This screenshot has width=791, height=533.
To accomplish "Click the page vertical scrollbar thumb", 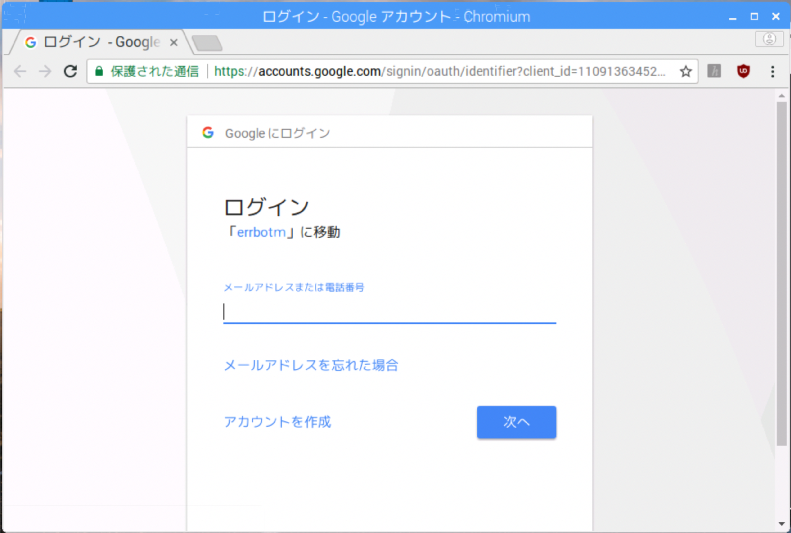I will click(781, 273).
